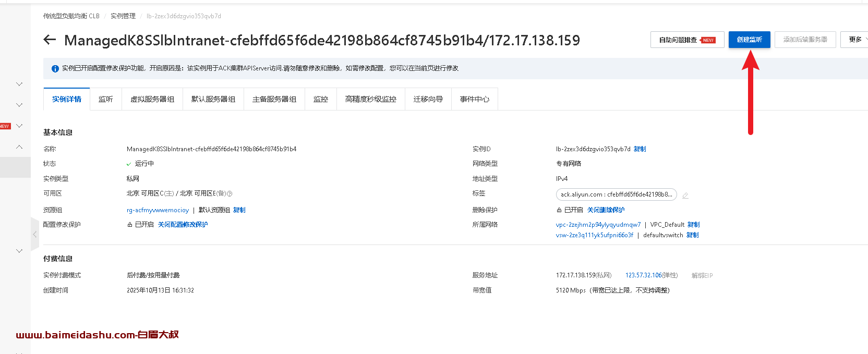Click the help icon next to 可用区 value

(230, 194)
